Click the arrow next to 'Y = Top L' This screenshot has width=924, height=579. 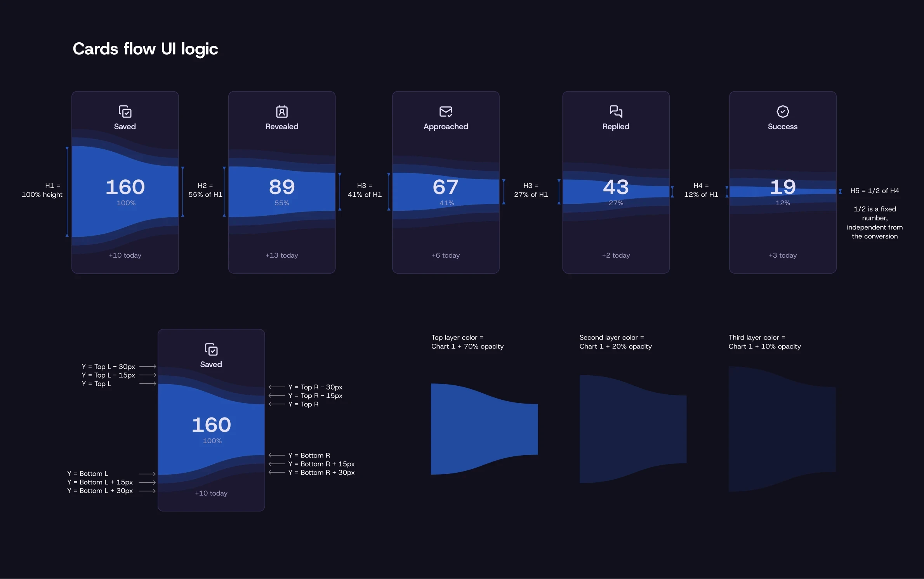coord(148,384)
